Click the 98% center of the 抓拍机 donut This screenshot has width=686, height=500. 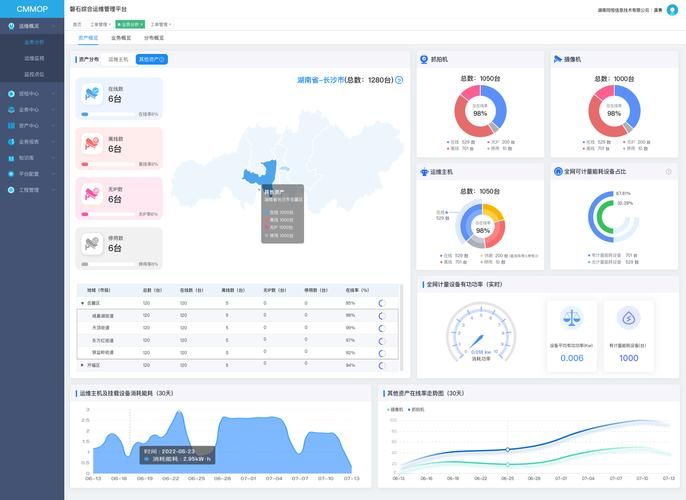(x=480, y=113)
